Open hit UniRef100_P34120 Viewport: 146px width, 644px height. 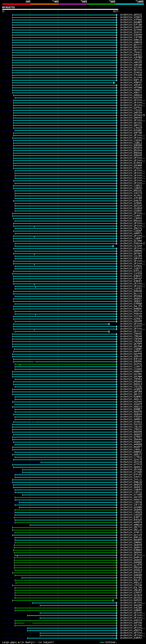tap(131, 168)
